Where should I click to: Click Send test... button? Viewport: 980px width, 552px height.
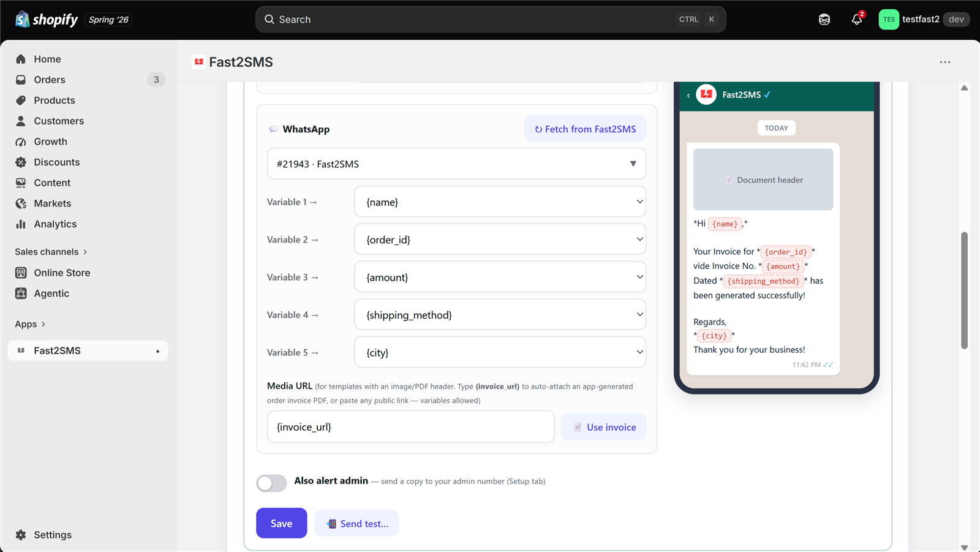(x=356, y=523)
